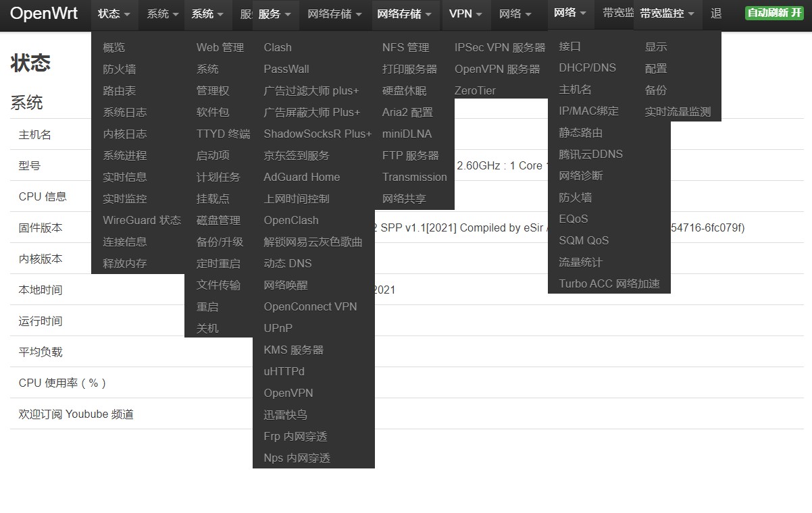
Task: Select 管理权 menu entry
Action: coord(213,90)
